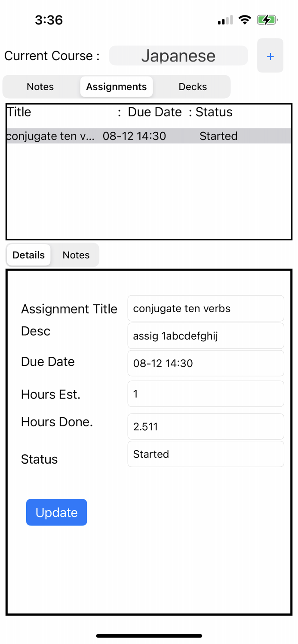Viewport: 298px width, 644px height.
Task: Open the Due Date picker showing 08-12 14:30
Action: click(x=206, y=363)
